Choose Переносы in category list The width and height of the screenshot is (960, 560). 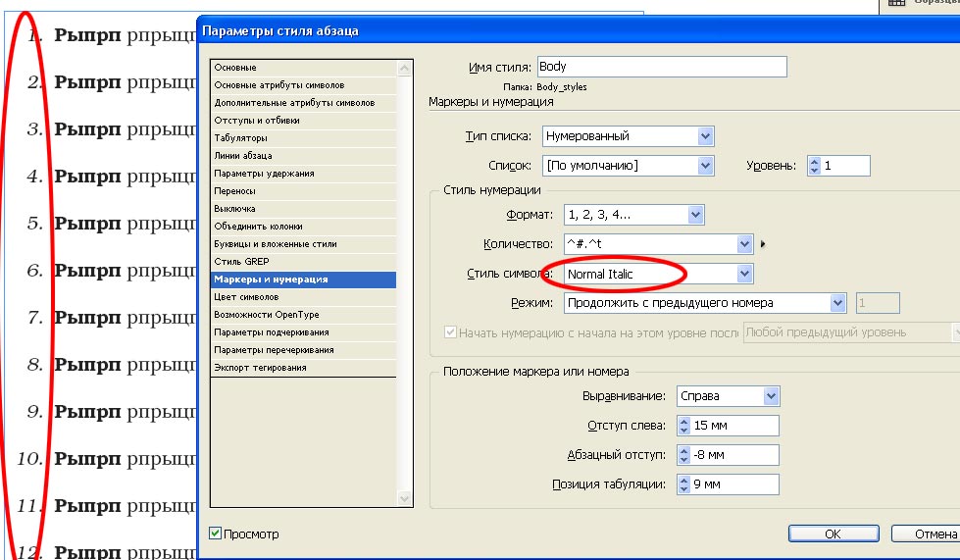point(304,191)
